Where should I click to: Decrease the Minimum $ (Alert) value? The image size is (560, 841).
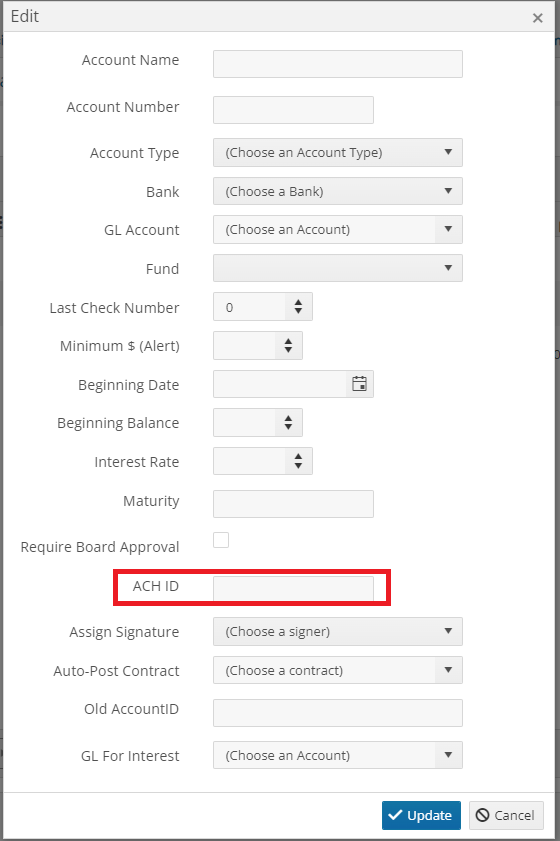tap(288, 350)
